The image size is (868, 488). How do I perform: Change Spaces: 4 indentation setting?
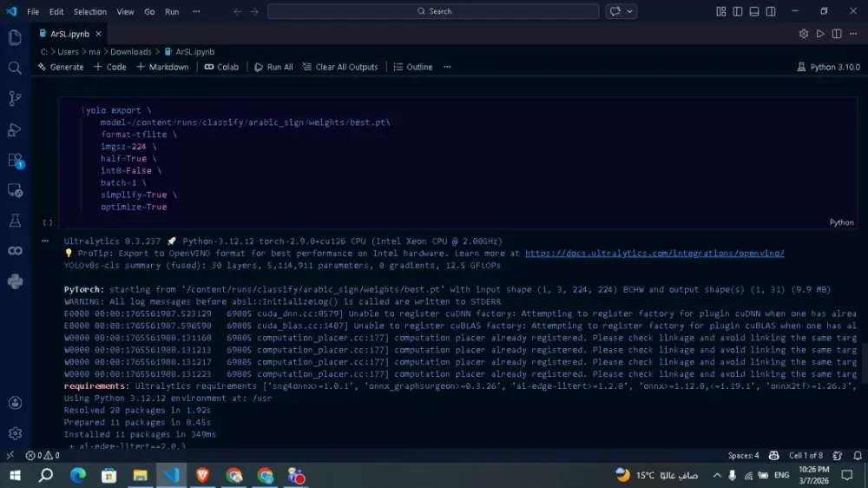pos(743,455)
